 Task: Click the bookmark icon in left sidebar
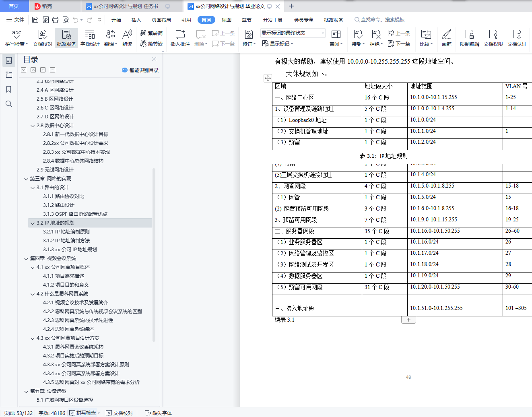tap(9, 89)
